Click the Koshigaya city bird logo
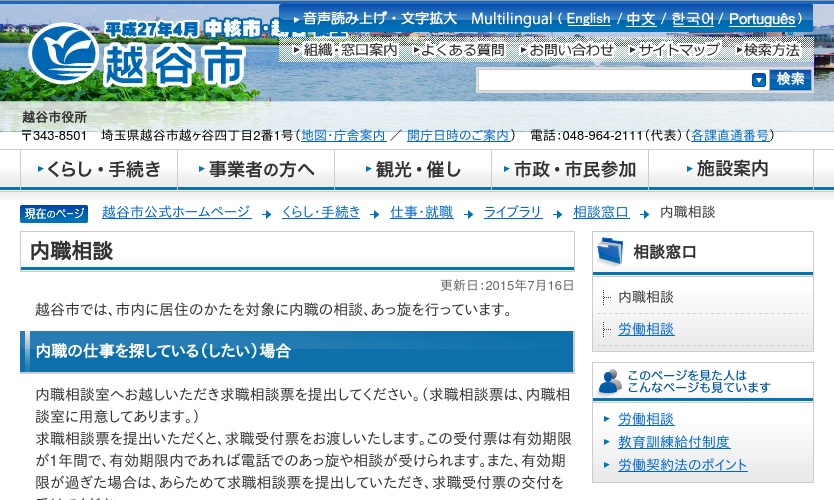The width and height of the screenshot is (834, 500). pos(62,53)
